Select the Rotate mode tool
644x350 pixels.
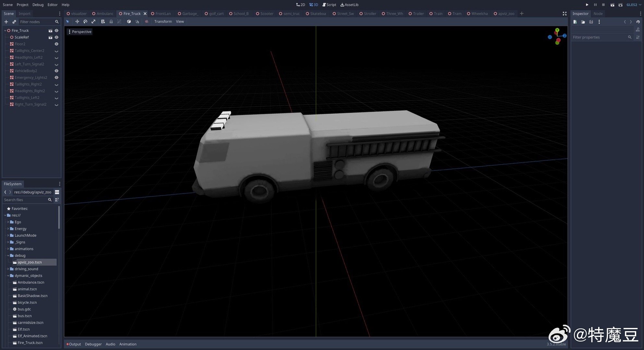click(x=85, y=22)
